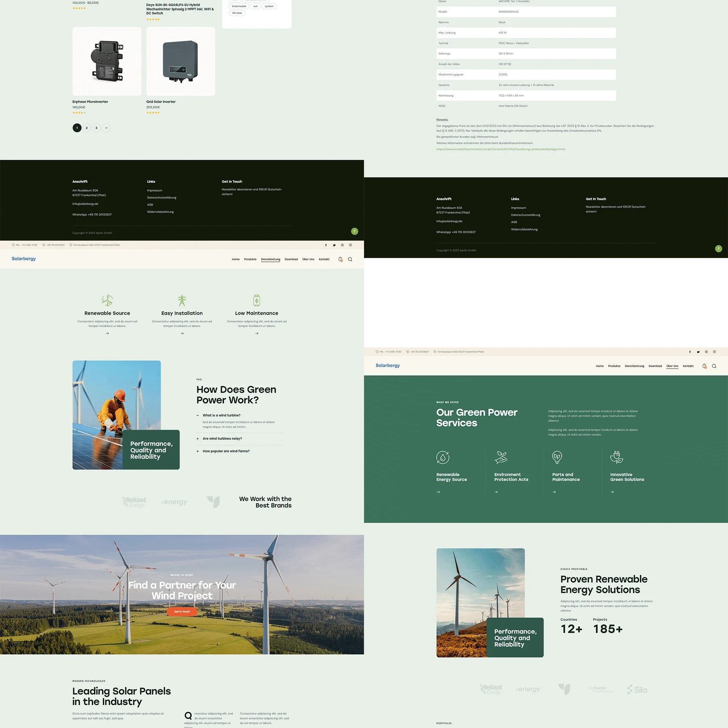Open Home in Dienstleistung page nav
This screenshot has width=728, height=728.
tap(236, 259)
